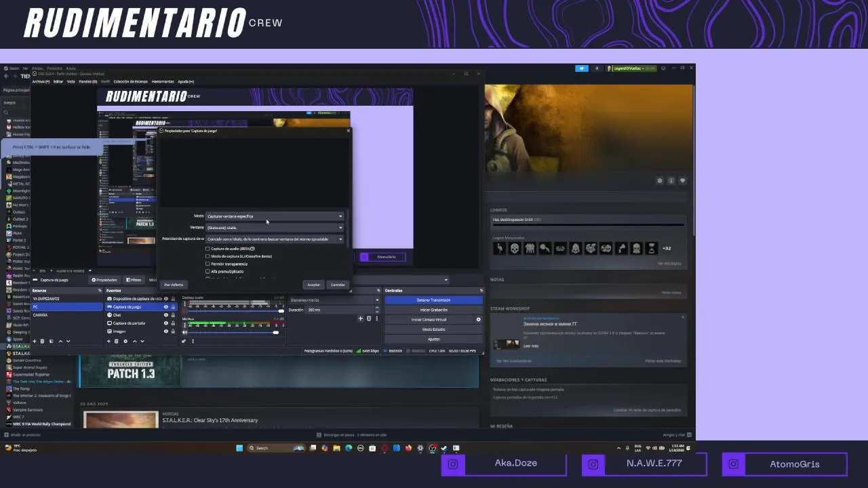The height and width of the screenshot is (488, 868).
Task: Select the YA EMPEZAMOS scene
Action: pyautogui.click(x=66, y=299)
